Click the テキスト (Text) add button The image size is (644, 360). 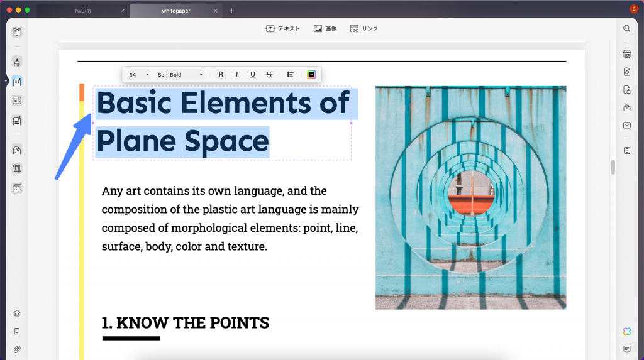(283, 29)
